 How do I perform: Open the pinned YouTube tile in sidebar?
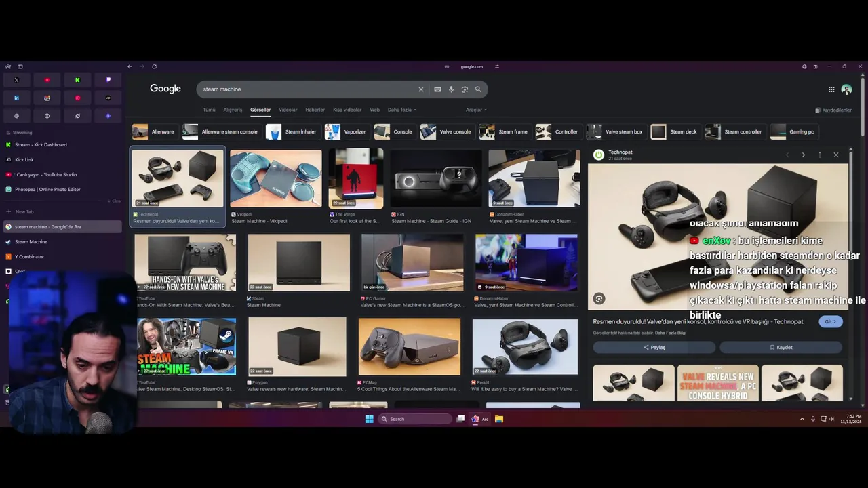coord(47,80)
